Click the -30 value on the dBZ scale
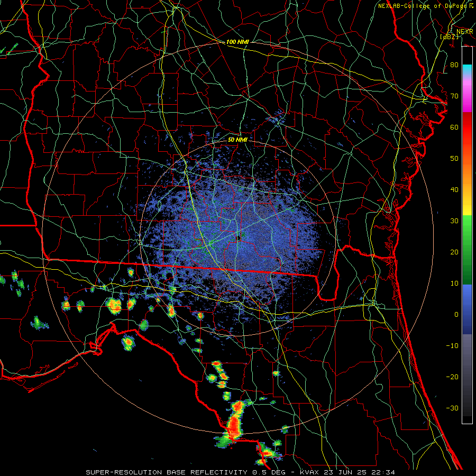Image resolution: width=476 pixels, height=476 pixels. (x=452, y=408)
